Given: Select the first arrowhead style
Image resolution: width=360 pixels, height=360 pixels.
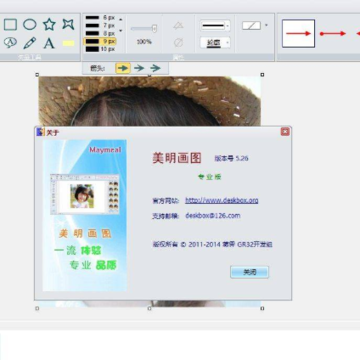Looking at the screenshot, I should coord(123,68).
